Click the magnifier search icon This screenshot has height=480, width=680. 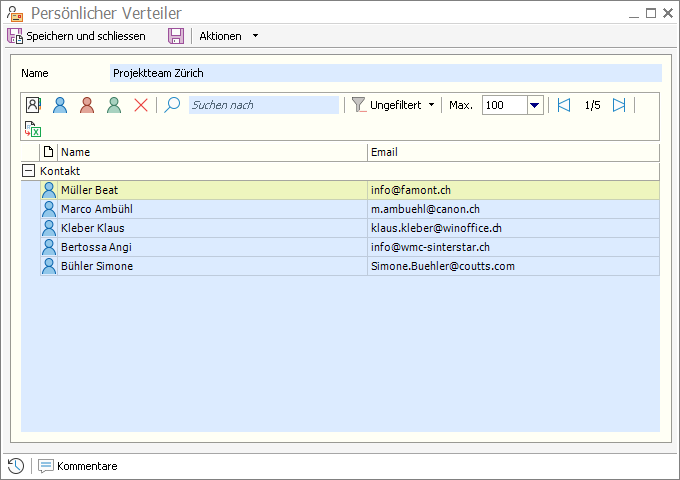(x=173, y=105)
